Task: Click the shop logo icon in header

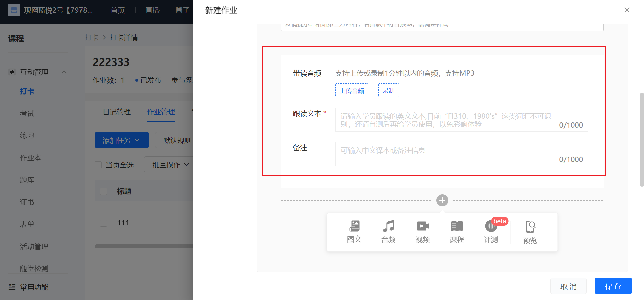Action: 14,10
